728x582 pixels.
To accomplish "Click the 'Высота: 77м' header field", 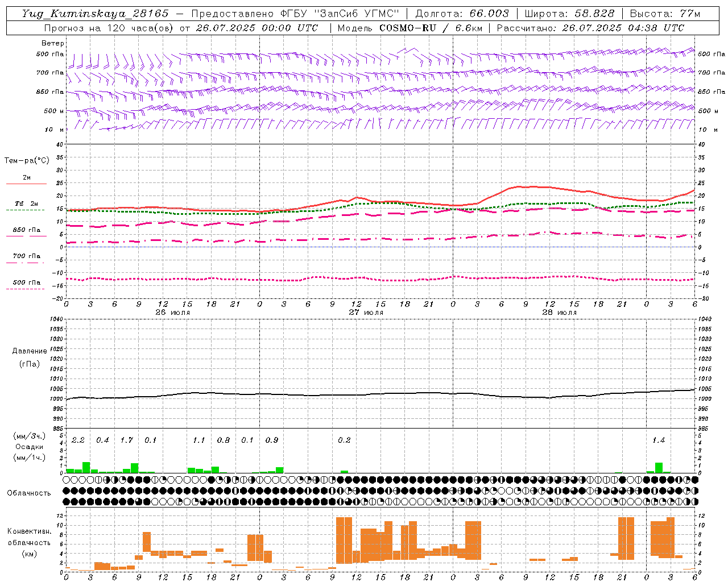I will [665, 14].
